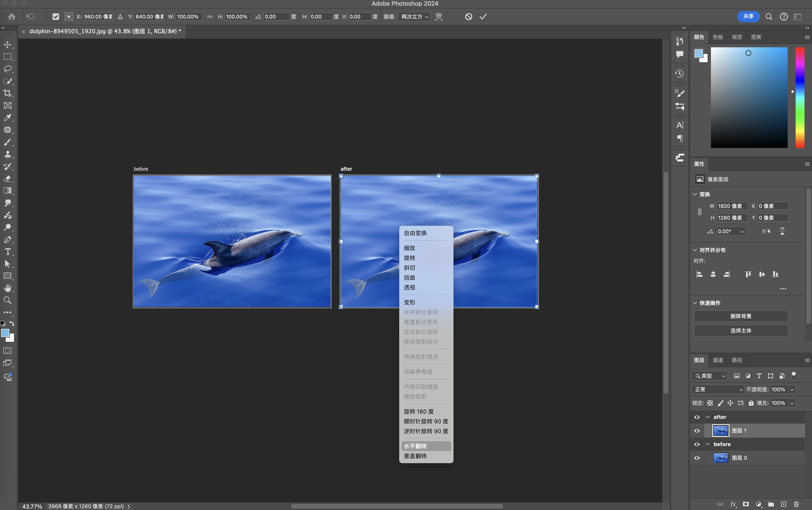Click the W width field in Properties

732,206
